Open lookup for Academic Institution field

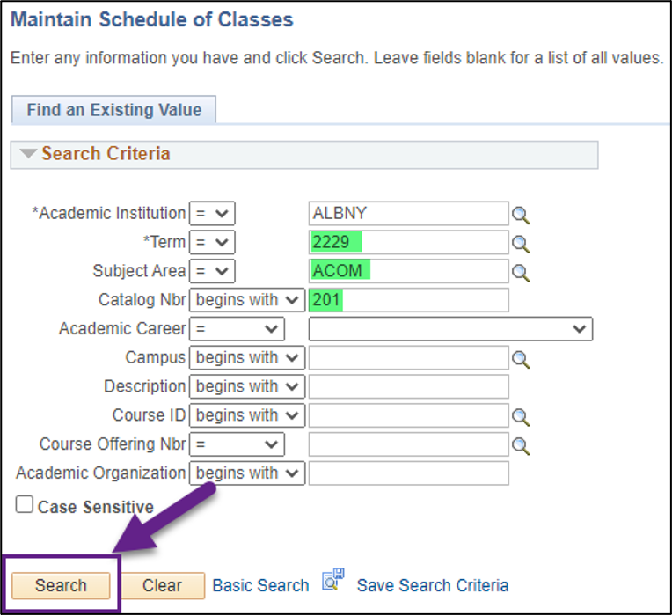[521, 215]
